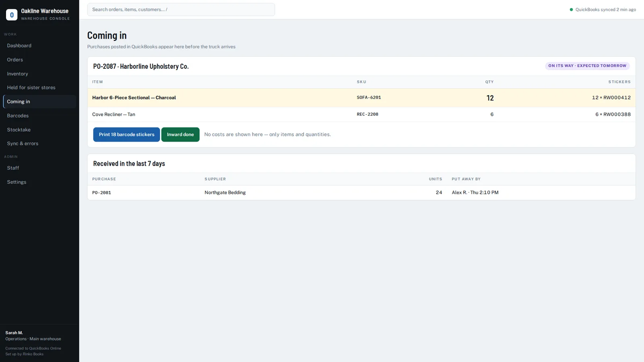Screen dimensions: 644x362
Task: Click the green QuickBooks sync status dot
Action: 571,10
